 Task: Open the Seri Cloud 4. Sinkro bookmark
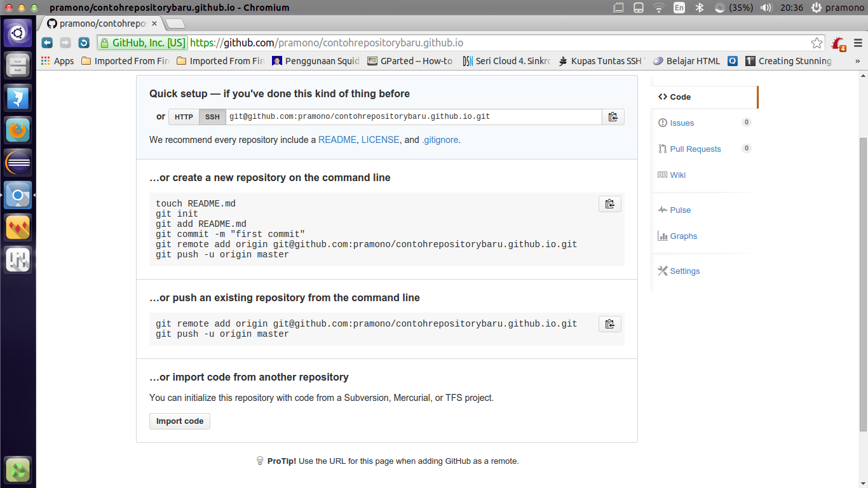pos(506,61)
